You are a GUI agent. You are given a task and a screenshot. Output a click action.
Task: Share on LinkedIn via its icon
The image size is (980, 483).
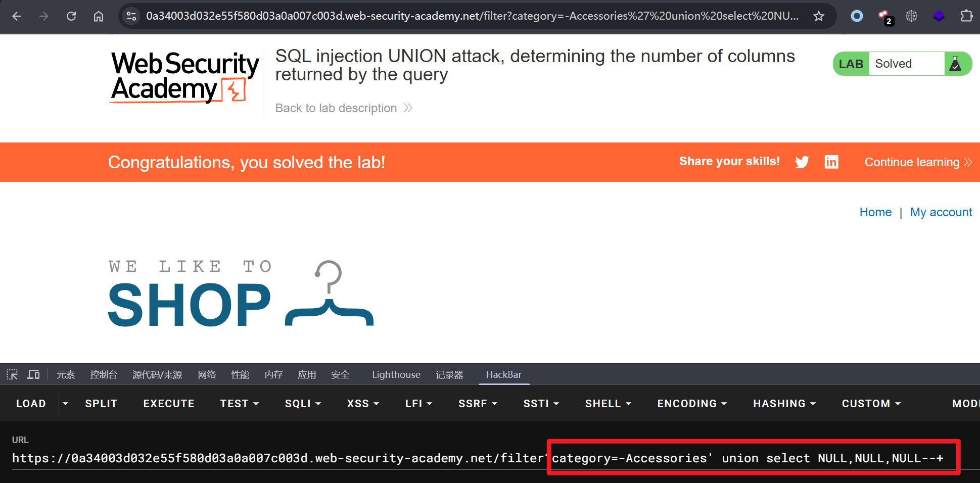[x=831, y=162]
